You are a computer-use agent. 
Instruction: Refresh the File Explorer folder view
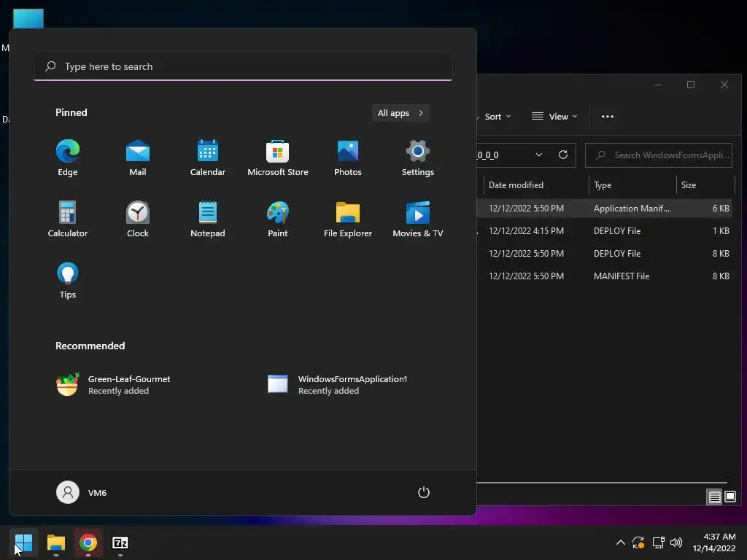[562, 155]
